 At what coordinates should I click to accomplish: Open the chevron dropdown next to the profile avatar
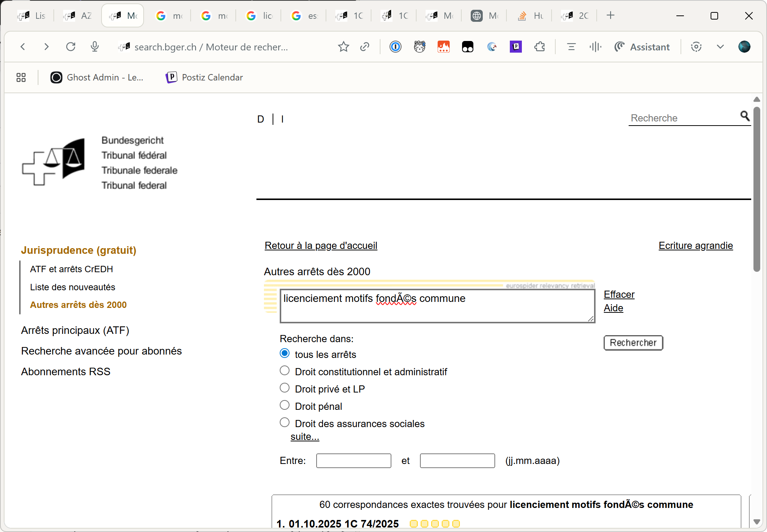click(720, 47)
